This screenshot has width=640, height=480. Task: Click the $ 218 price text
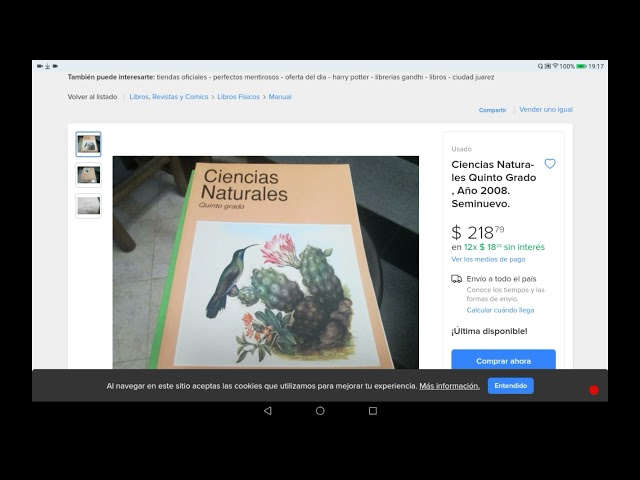pyautogui.click(x=478, y=233)
